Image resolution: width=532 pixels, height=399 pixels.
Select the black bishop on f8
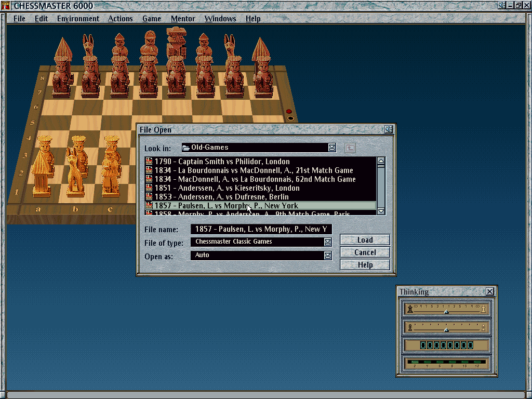click(204, 47)
